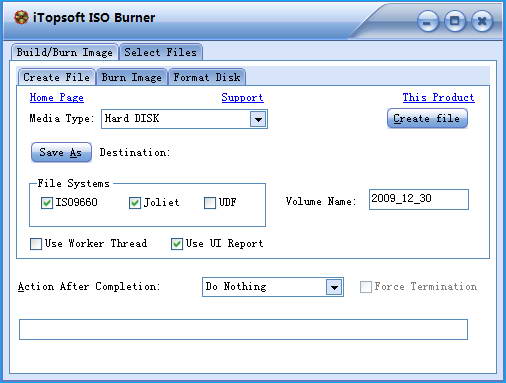The image size is (506, 383).
Task: Uncheck the Joliet file system checkbox
Action: click(x=135, y=203)
